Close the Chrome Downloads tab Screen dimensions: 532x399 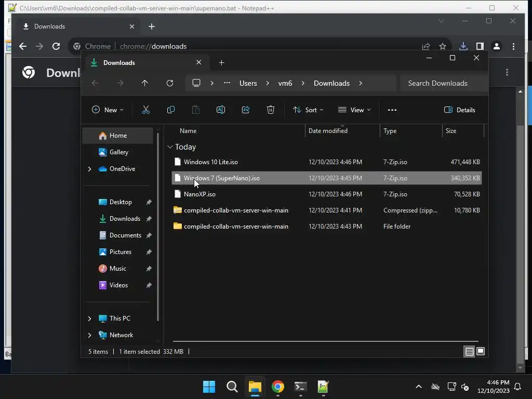pyautogui.click(x=132, y=26)
